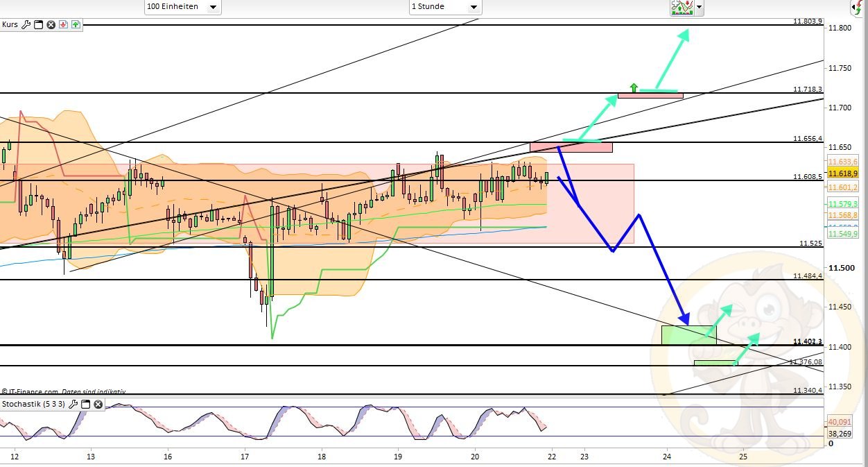Click the 11.656,4 level label
The image size is (868, 467).
pos(808,139)
